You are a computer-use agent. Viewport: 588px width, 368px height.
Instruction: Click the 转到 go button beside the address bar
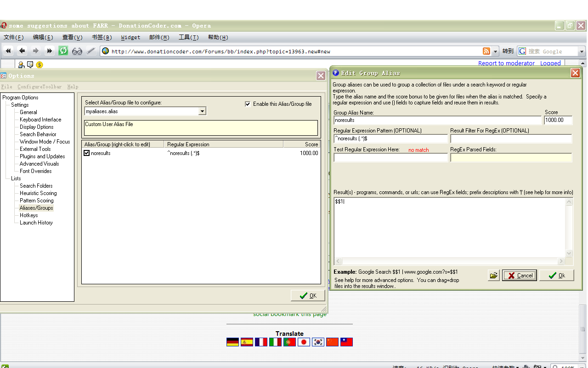pyautogui.click(x=508, y=51)
